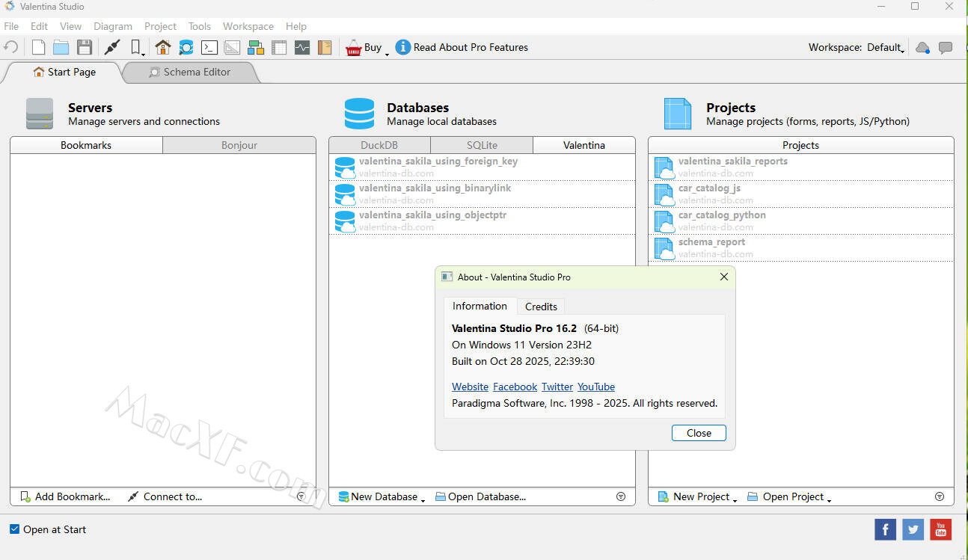Image resolution: width=968 pixels, height=560 pixels.
Task: Click the cloud icon next to Workspace
Action: [922, 47]
